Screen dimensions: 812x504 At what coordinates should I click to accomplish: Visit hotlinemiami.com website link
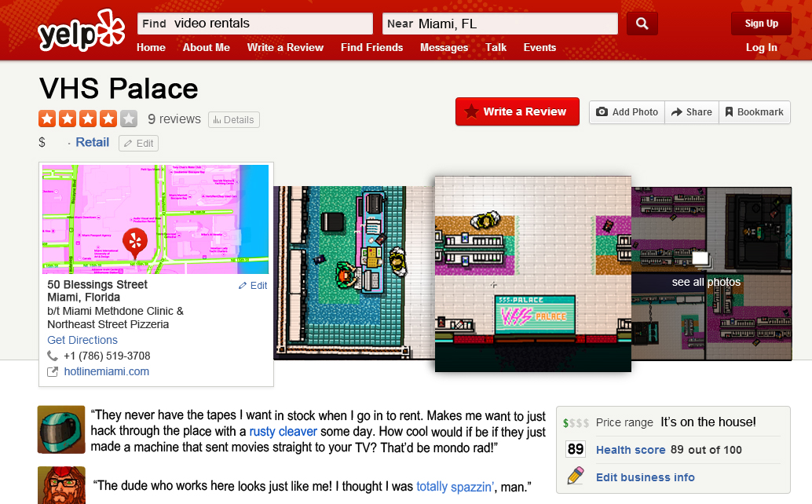click(x=107, y=371)
